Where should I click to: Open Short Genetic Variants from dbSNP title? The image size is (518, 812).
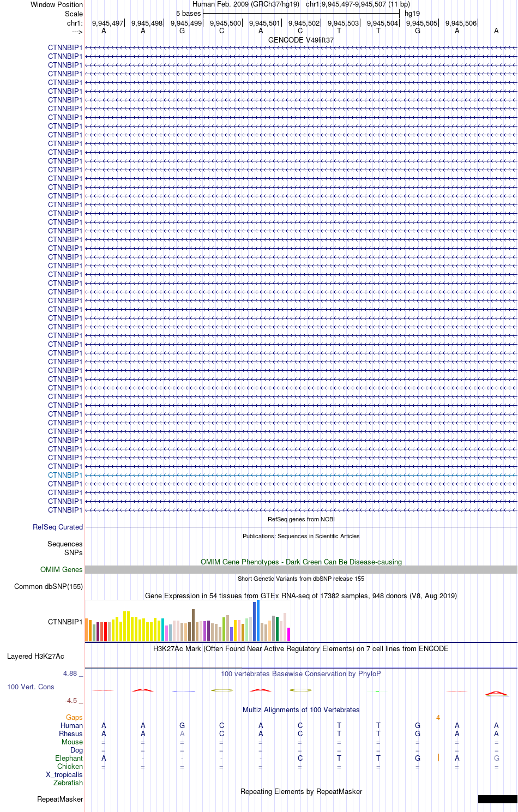click(301, 579)
